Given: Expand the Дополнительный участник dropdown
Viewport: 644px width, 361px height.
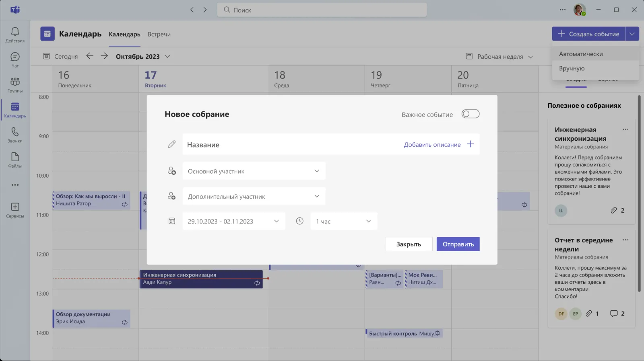Looking at the screenshot, I should pyautogui.click(x=254, y=197).
